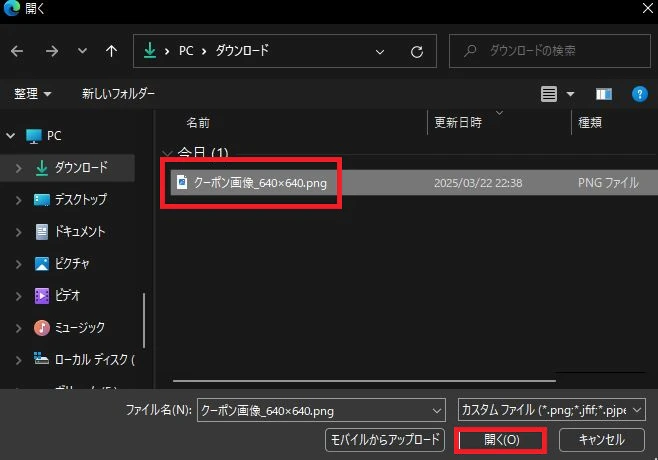This screenshot has width=658, height=460.
Task: Click モバイルからアップロード button
Action: tap(385, 440)
